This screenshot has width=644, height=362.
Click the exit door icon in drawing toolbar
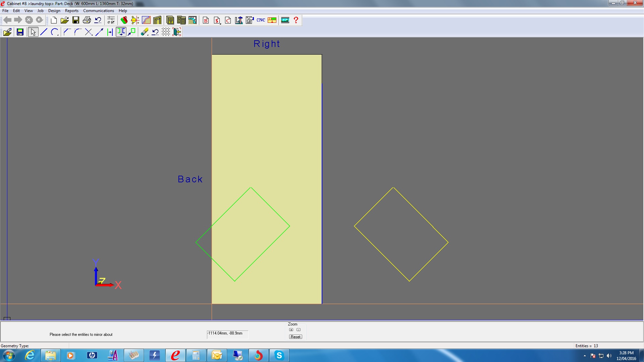coord(177,32)
